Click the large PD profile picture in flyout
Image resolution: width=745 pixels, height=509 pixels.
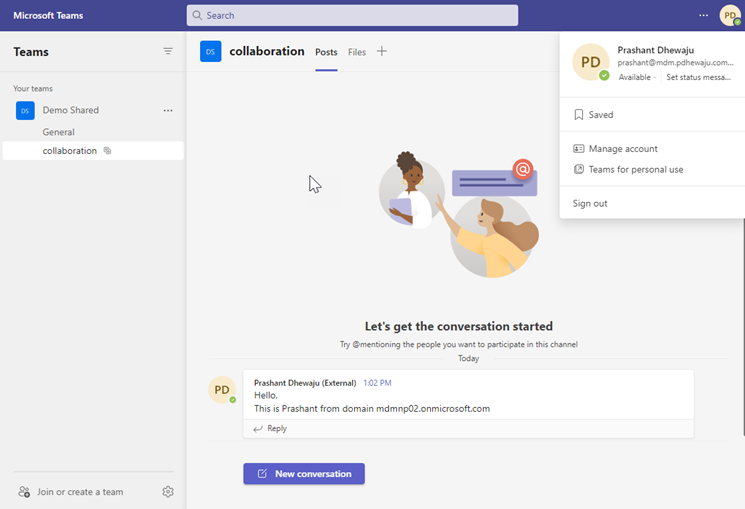click(x=591, y=62)
